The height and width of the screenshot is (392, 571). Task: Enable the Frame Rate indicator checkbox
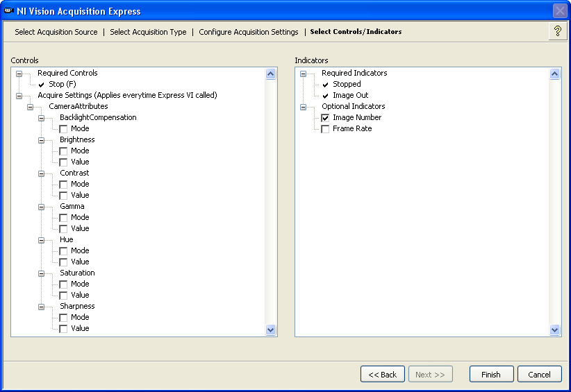pos(325,129)
